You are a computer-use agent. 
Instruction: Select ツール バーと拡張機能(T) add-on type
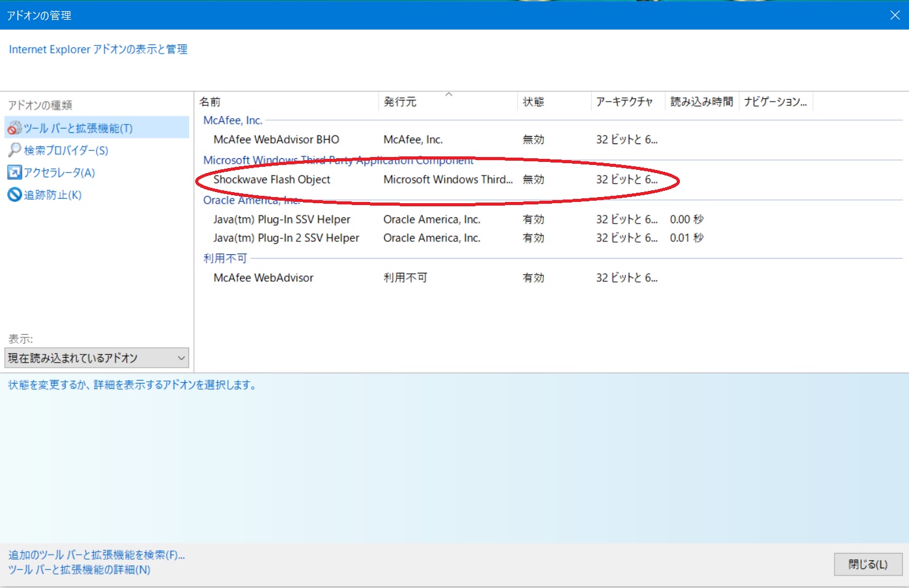[97, 128]
